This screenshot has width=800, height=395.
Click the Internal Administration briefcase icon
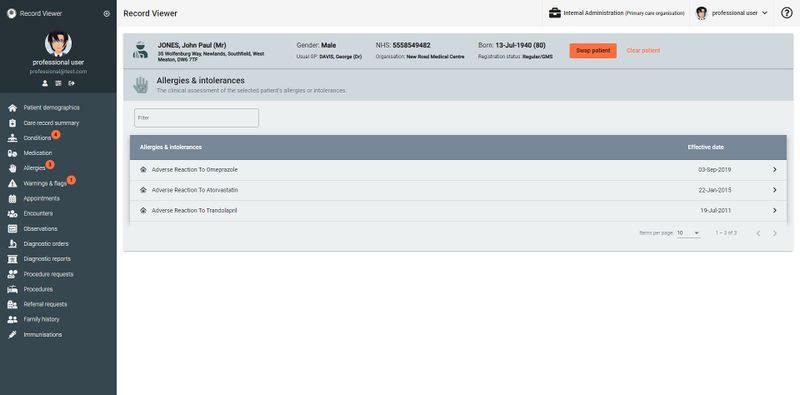(x=555, y=13)
